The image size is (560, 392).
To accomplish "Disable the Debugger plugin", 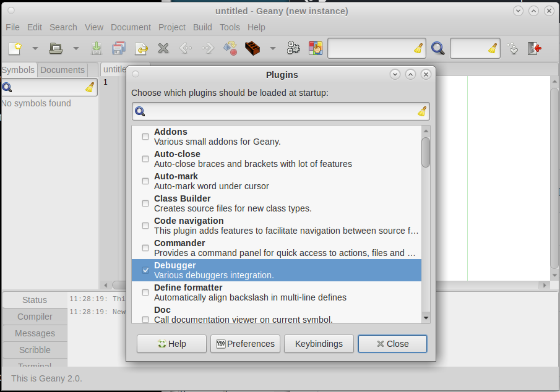I will point(145,270).
